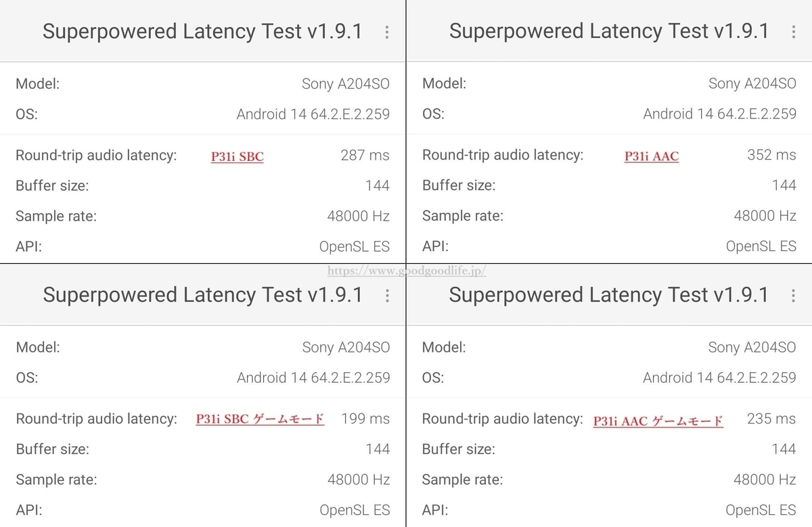Click bottom-right Superpowered Latency Test title
Image resolution: width=812 pixels, height=527 pixels.
click(x=608, y=295)
